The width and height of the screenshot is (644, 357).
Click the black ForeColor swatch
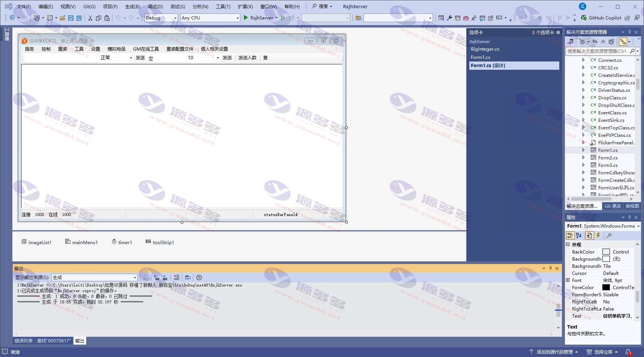[606, 287]
